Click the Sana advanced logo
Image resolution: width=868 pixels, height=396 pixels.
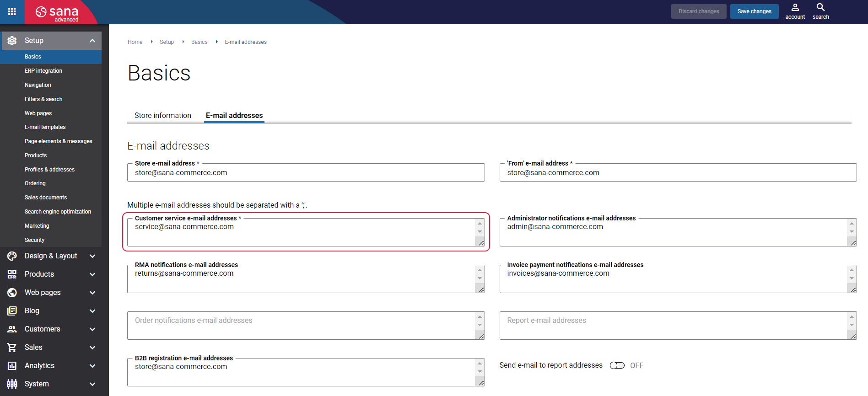point(58,13)
